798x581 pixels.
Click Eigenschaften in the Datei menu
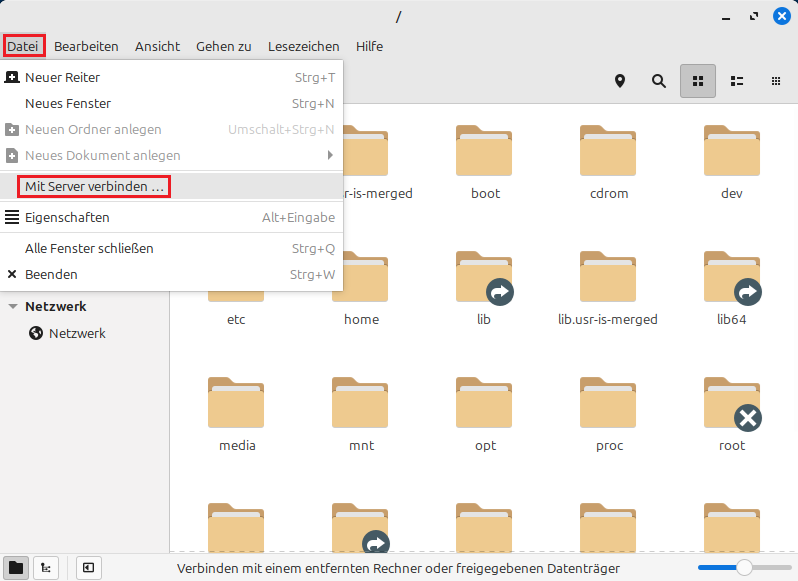[67, 217]
